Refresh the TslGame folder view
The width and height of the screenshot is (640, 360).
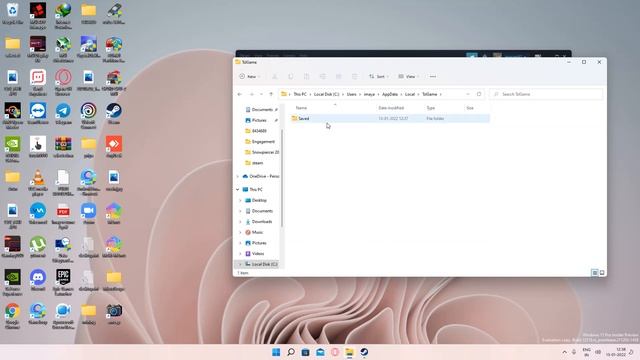pyautogui.click(x=479, y=94)
